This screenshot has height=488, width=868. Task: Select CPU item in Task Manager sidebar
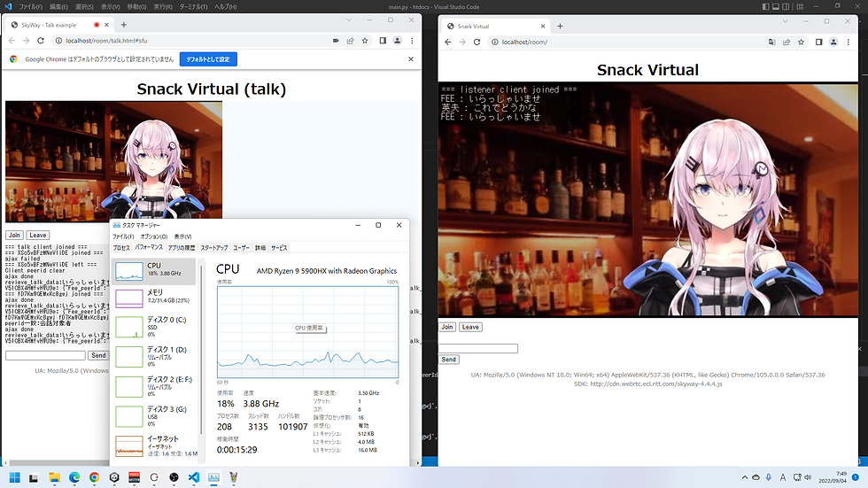(x=154, y=271)
